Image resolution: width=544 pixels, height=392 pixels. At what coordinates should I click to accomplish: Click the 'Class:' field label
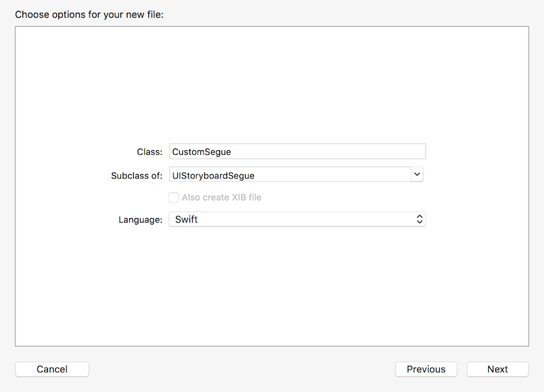point(150,152)
